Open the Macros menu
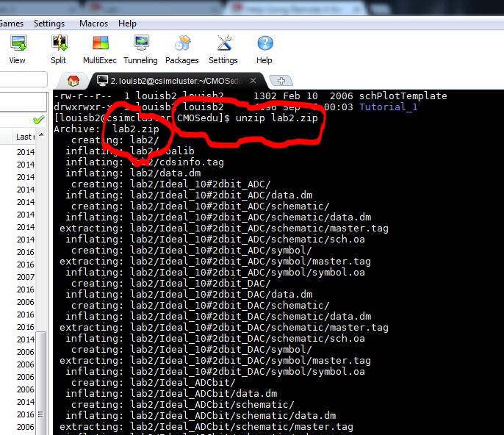 (x=93, y=24)
